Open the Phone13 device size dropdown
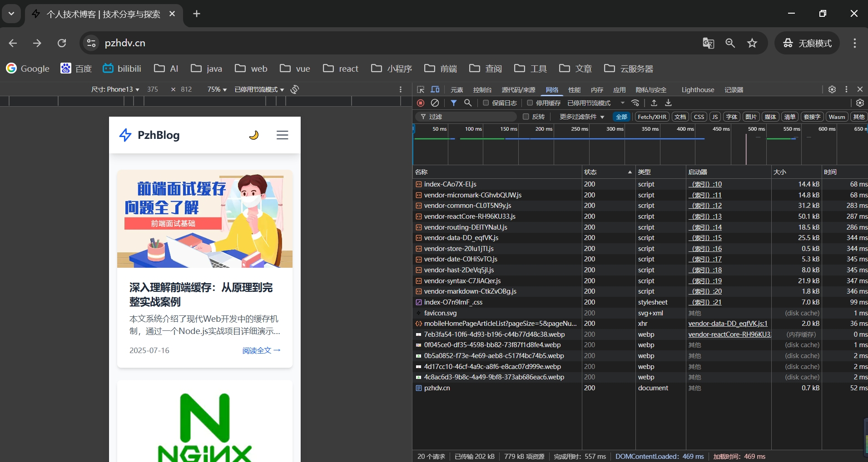 point(115,89)
